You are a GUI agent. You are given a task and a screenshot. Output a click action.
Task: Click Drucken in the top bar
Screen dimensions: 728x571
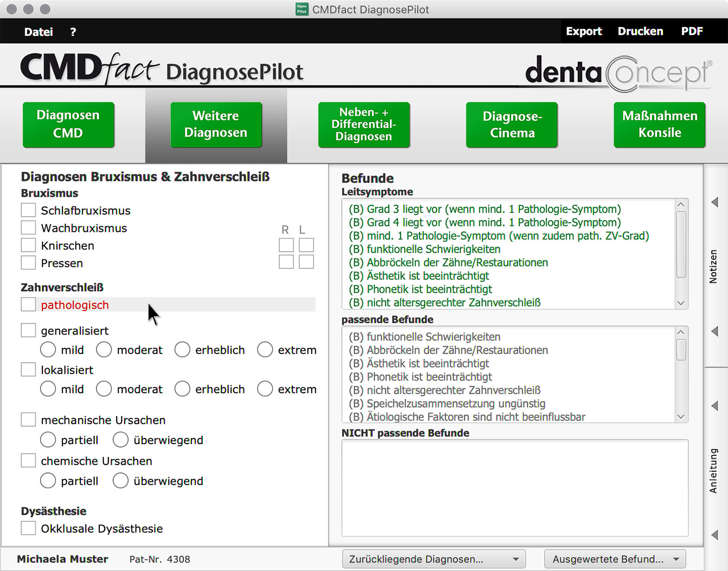(x=640, y=31)
